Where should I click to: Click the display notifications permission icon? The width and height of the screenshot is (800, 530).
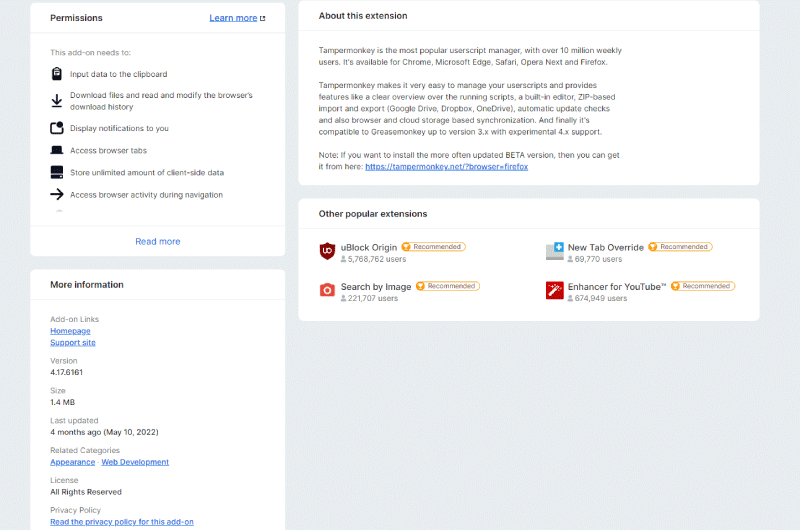[57, 128]
